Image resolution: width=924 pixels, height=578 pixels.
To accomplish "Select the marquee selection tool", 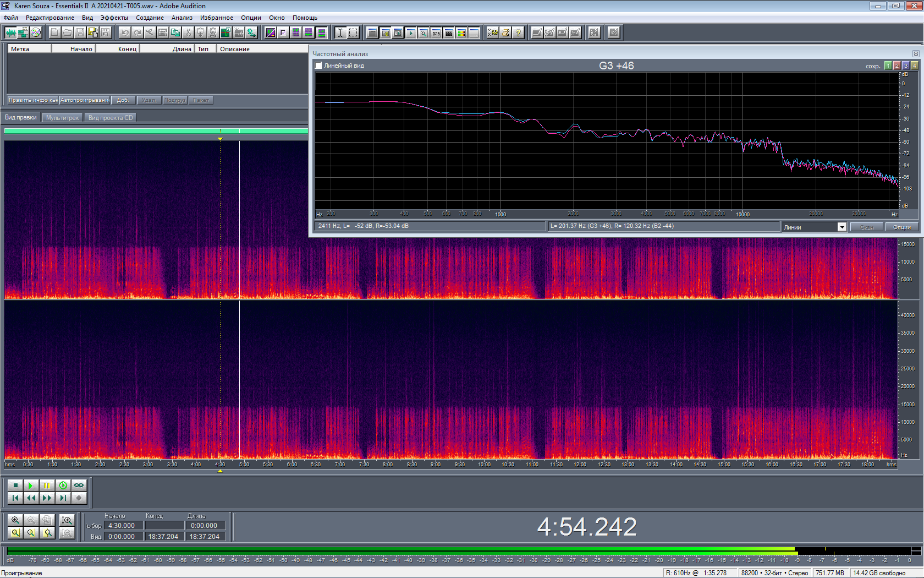I will point(353,32).
